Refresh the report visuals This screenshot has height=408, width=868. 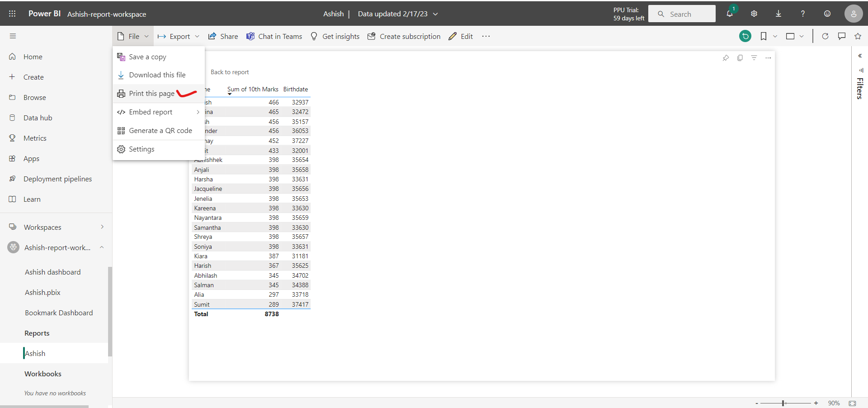point(826,36)
